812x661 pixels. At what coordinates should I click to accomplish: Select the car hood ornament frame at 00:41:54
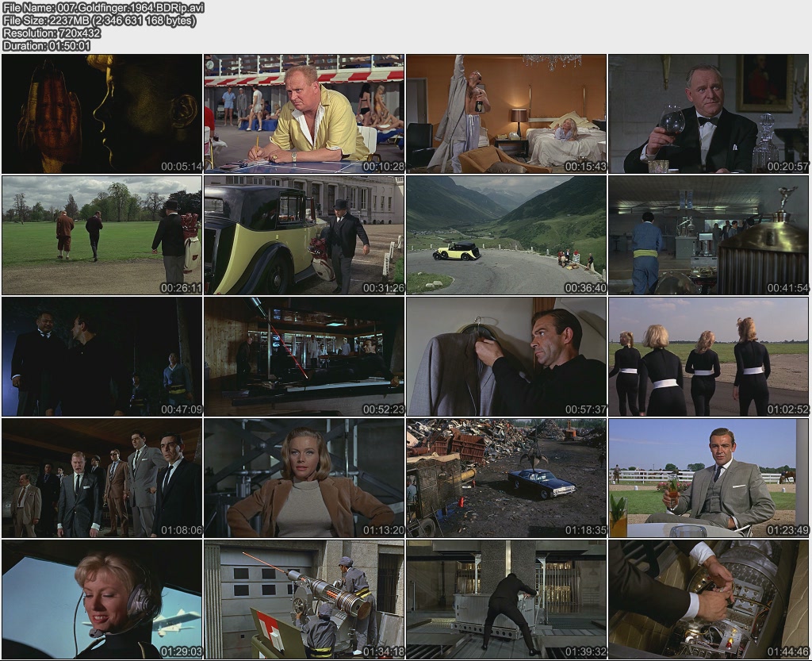pos(709,235)
